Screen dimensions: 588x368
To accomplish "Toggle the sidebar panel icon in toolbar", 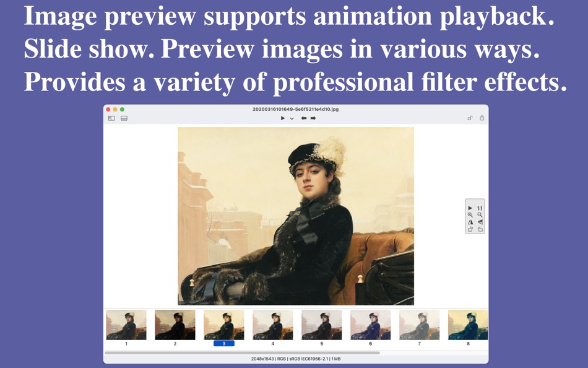I will tap(111, 118).
